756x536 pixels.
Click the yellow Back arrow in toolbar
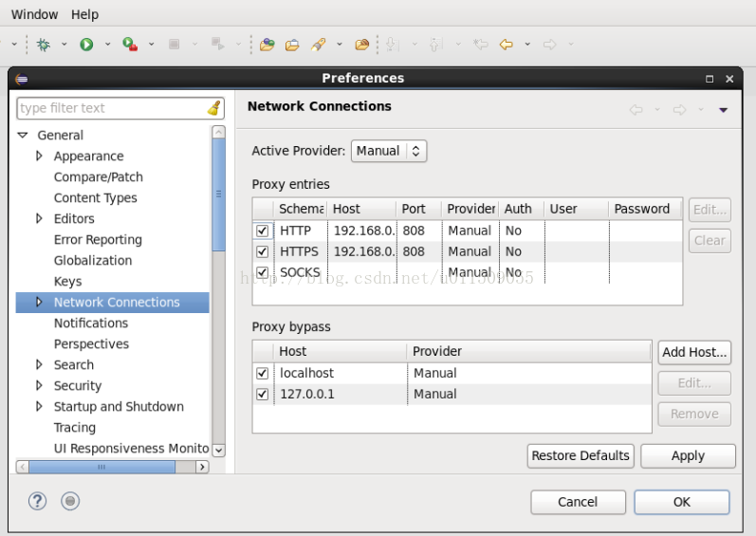click(x=506, y=45)
